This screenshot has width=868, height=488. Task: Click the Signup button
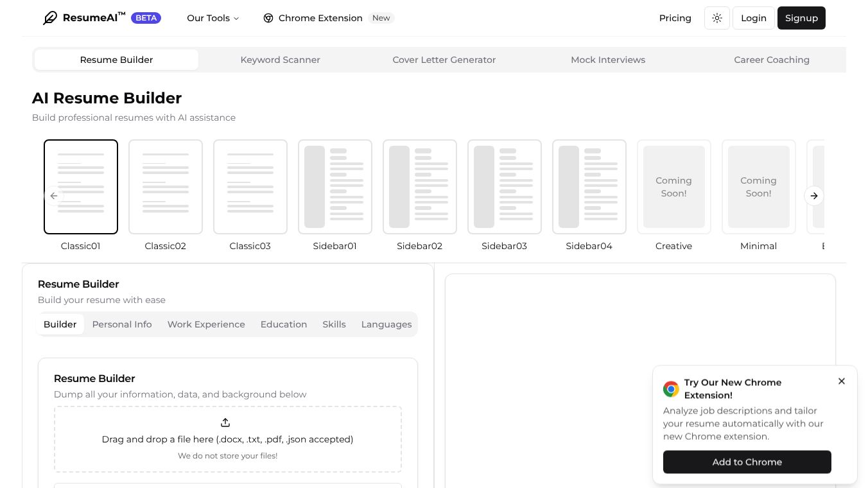[x=801, y=18]
